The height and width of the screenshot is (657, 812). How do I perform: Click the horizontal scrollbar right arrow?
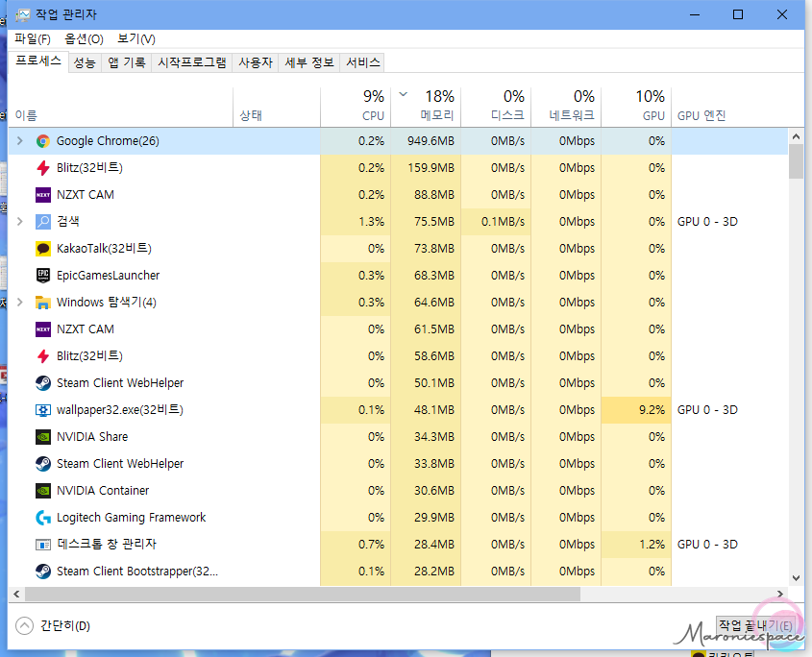click(780, 594)
